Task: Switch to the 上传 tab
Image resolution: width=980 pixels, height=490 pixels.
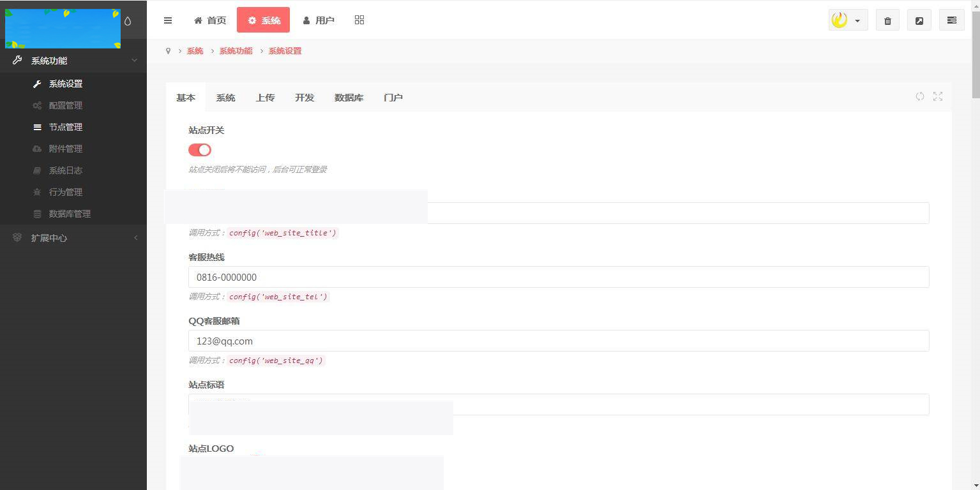Action: click(x=265, y=98)
